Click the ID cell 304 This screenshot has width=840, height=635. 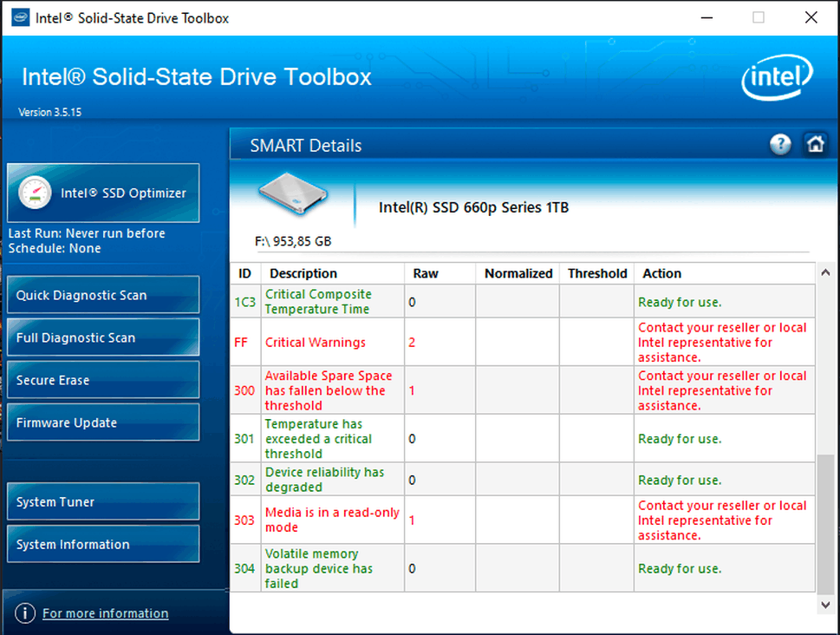pyautogui.click(x=244, y=568)
